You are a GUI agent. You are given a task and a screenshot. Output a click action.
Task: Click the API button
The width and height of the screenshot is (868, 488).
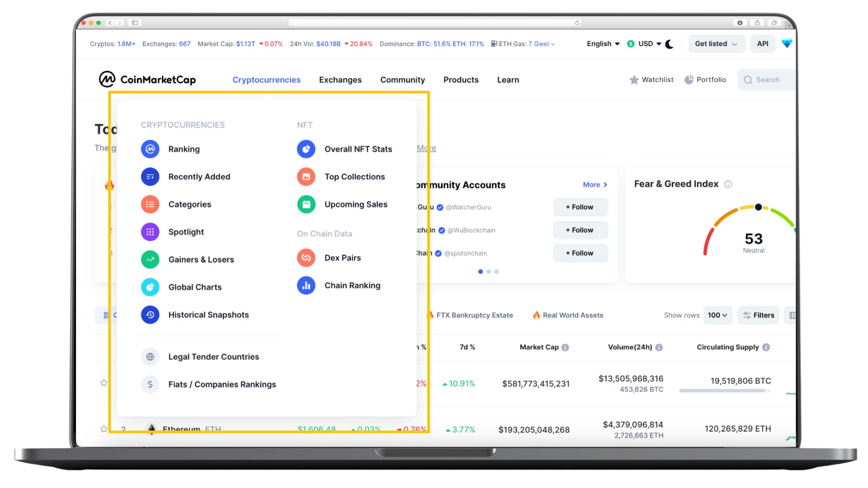[762, 44]
